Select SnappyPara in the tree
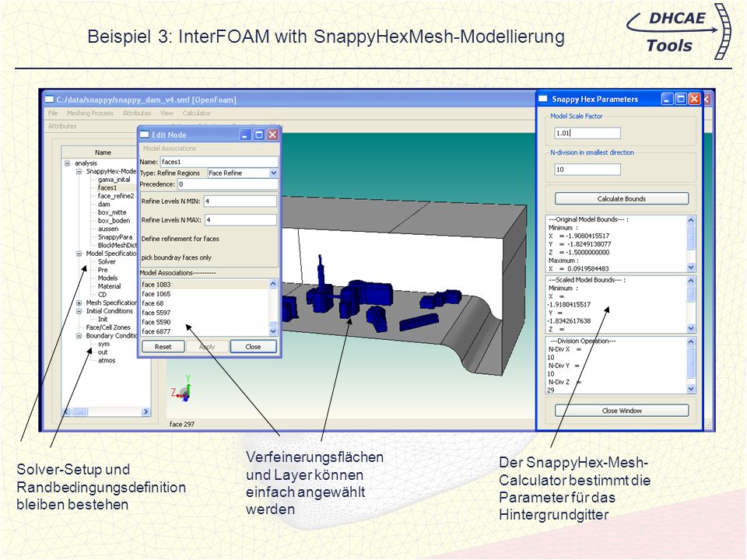Image resolution: width=747 pixels, height=560 pixels. click(115, 237)
